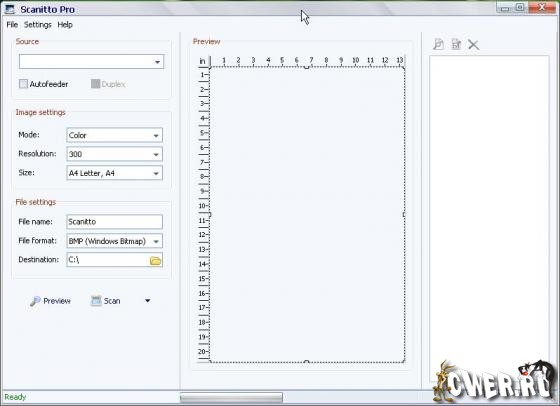Enable the Autofeeder checkbox
This screenshot has width=560, height=406.
click(x=23, y=84)
